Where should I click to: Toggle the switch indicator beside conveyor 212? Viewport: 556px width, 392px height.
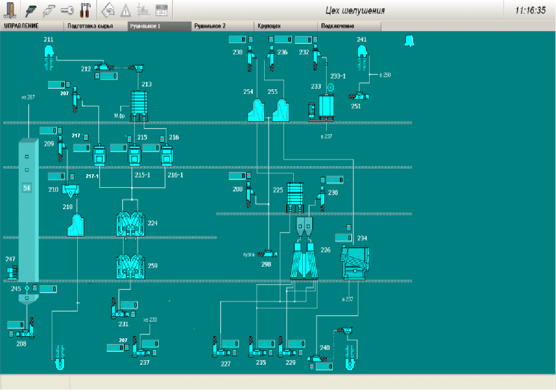pos(97,76)
